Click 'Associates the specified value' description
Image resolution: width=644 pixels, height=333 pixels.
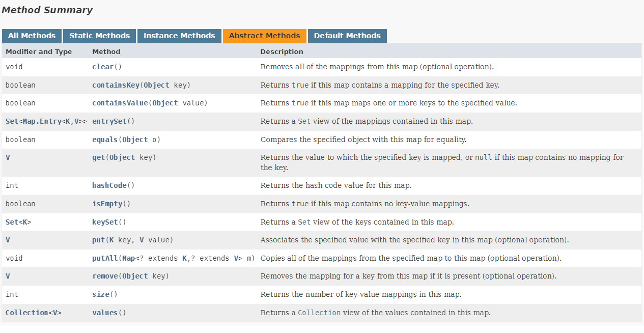(x=414, y=240)
